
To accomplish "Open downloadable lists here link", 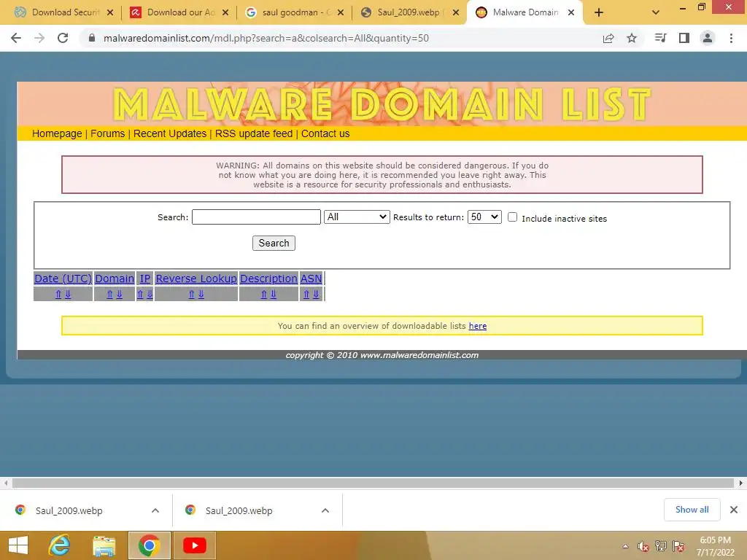I will 478,326.
